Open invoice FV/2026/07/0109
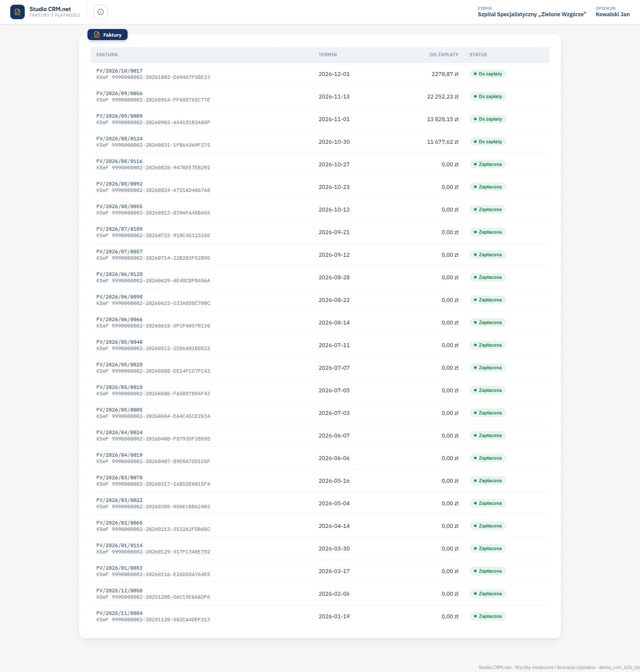This screenshot has width=640, height=672. 119,229
